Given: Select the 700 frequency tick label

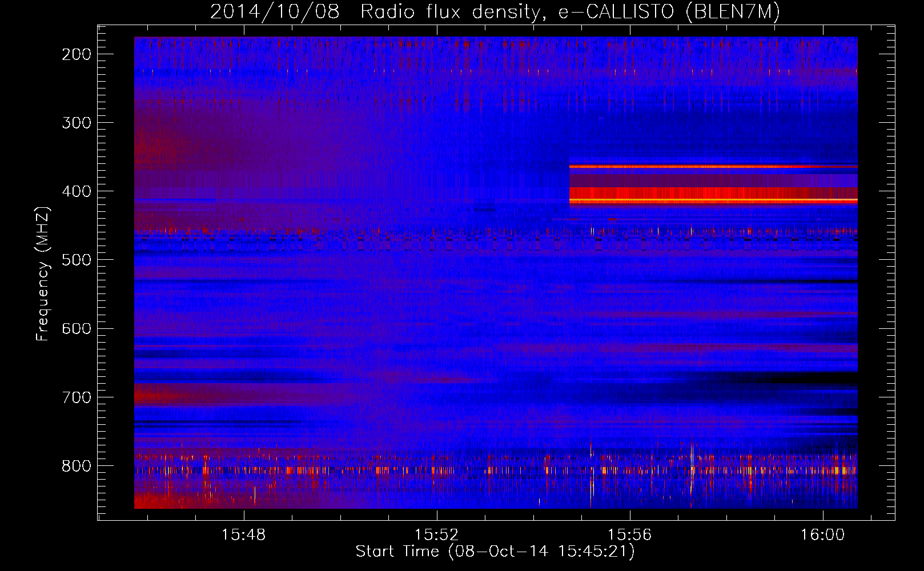Looking at the screenshot, I should coord(77,397).
